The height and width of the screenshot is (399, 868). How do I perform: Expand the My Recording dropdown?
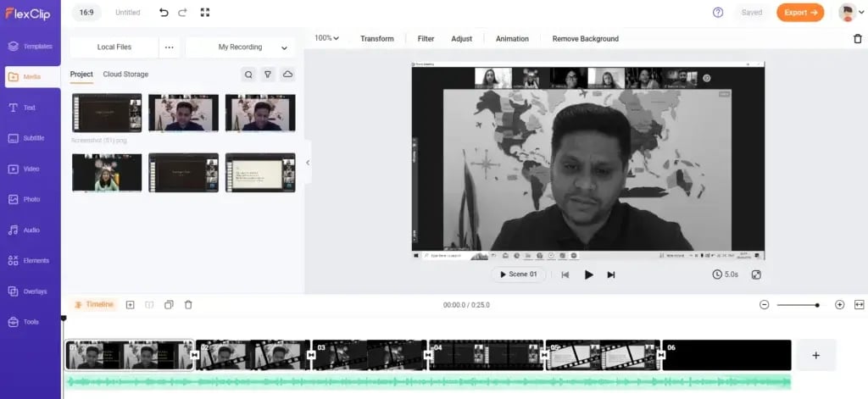[240, 47]
